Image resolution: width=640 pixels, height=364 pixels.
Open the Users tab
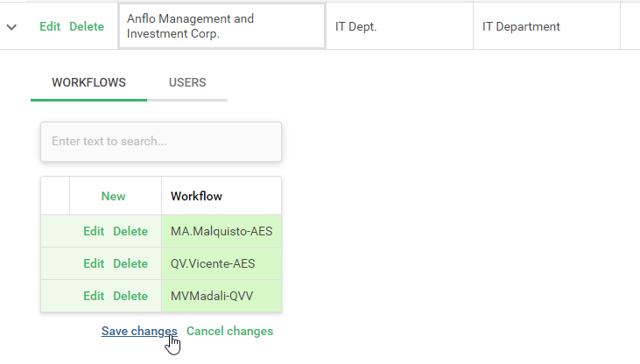[x=187, y=83]
